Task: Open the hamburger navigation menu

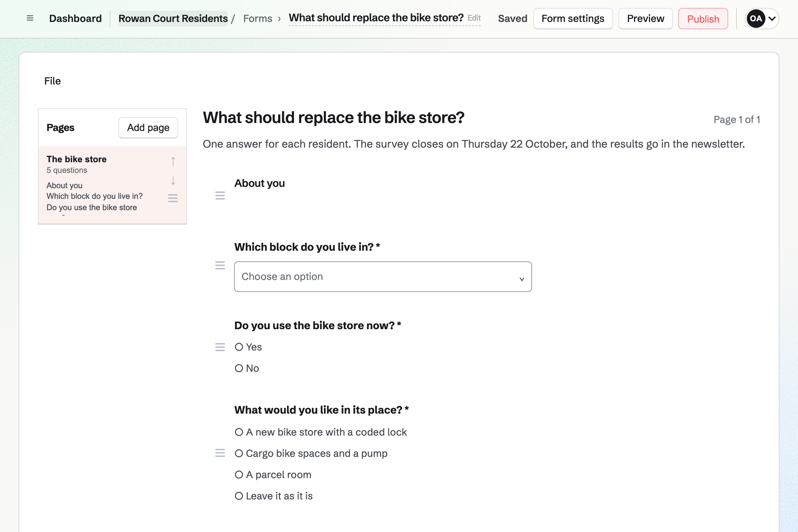Action: point(30,18)
